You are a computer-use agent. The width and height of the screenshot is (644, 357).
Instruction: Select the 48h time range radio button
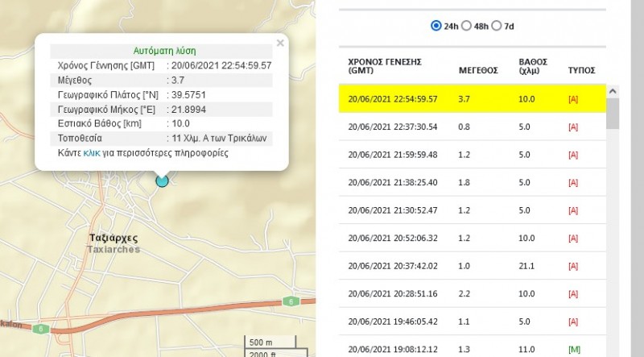pos(467,26)
